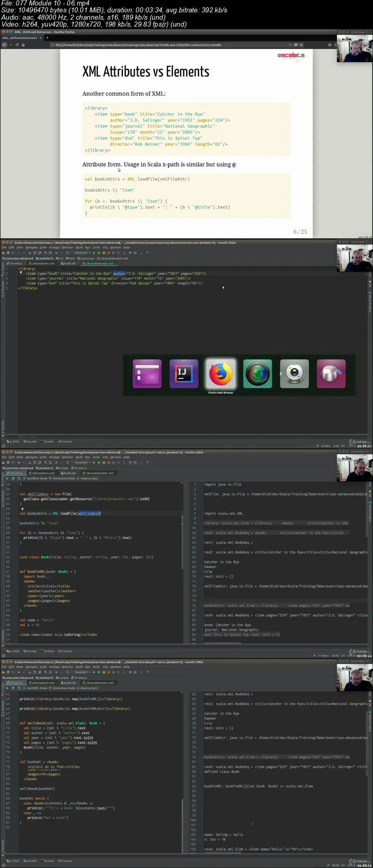Click toolbar Debug in xmlToBook IntelliJ window
Image resolution: width=373 pixels, height=868 pixels.
tap(99, 672)
